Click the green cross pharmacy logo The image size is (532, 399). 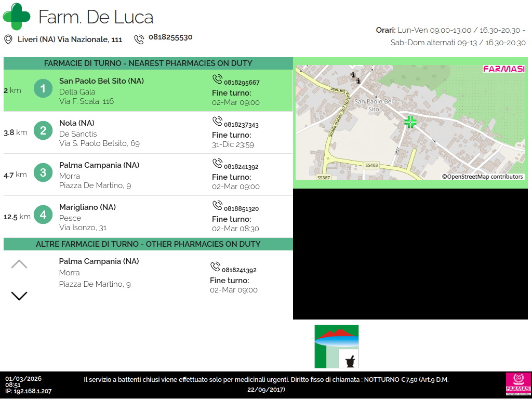[x=17, y=17]
